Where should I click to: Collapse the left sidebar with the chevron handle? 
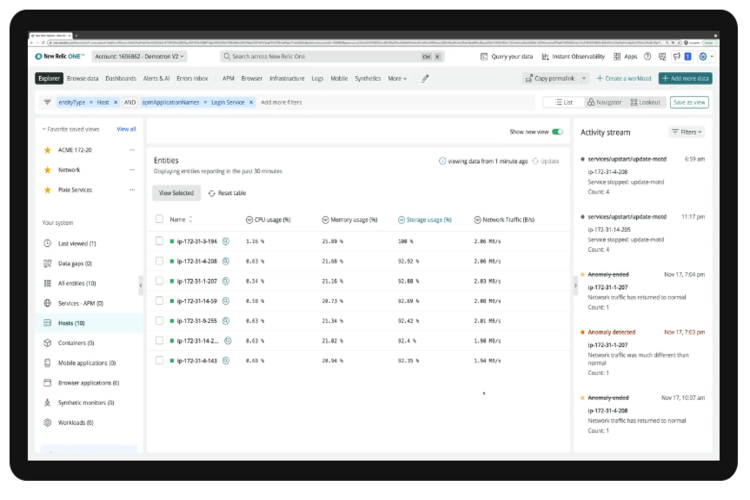(x=141, y=286)
